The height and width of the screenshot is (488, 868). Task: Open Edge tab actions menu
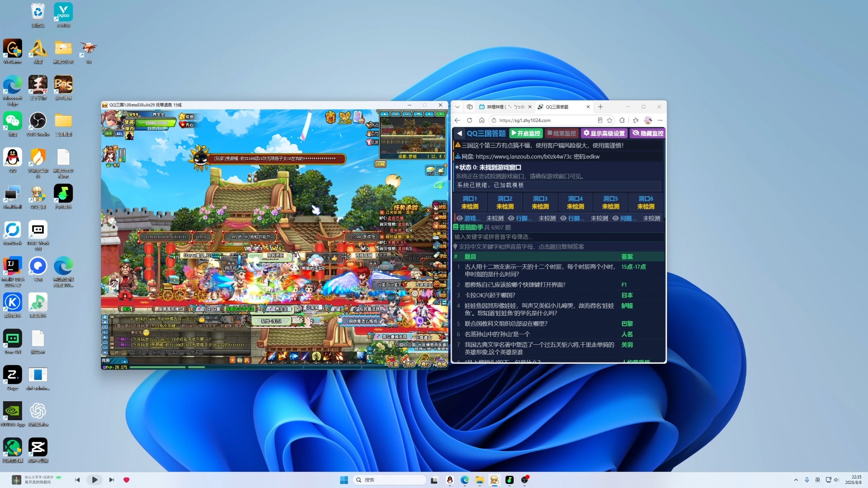tap(458, 107)
